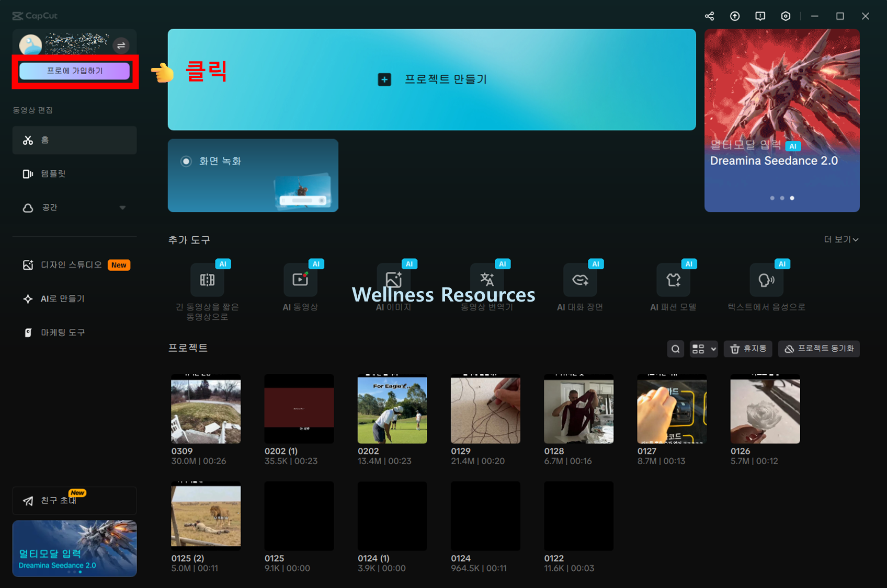
Task: Open AI로 만들기 in the sidebar
Action: 75,298
